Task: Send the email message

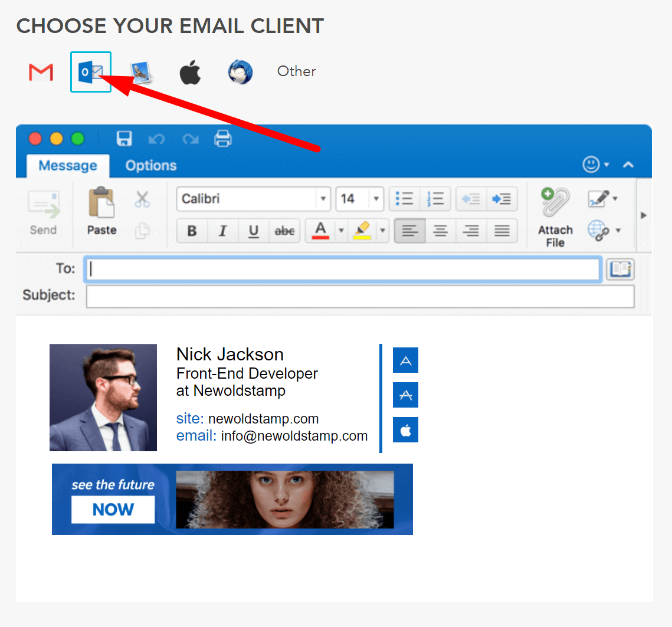Action: [43, 212]
